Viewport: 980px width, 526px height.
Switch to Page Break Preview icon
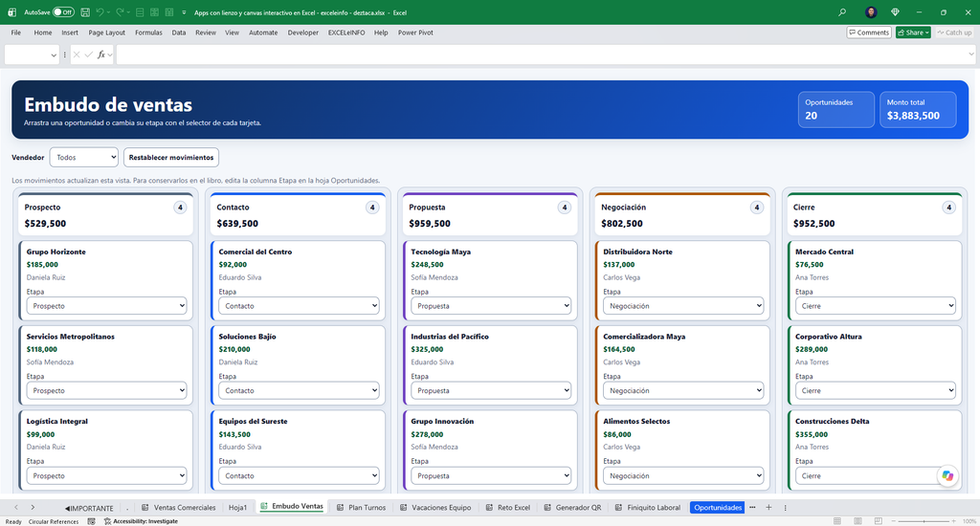pyautogui.click(x=879, y=521)
